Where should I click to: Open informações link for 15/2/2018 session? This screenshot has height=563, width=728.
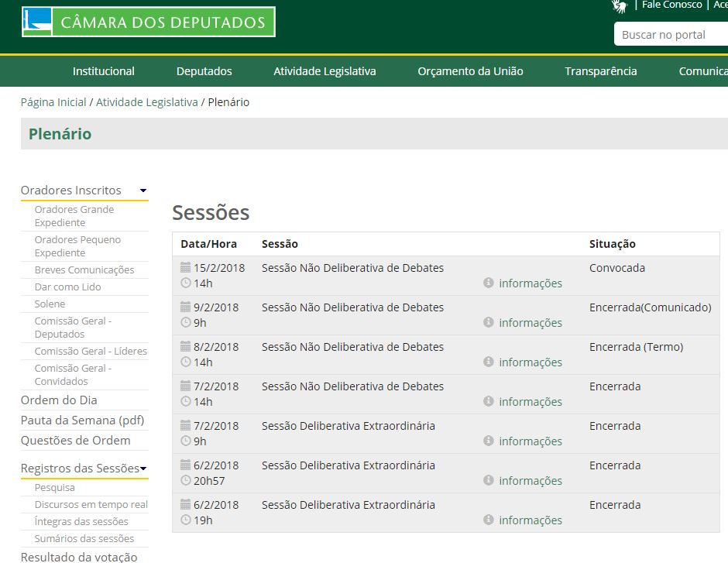(x=531, y=283)
